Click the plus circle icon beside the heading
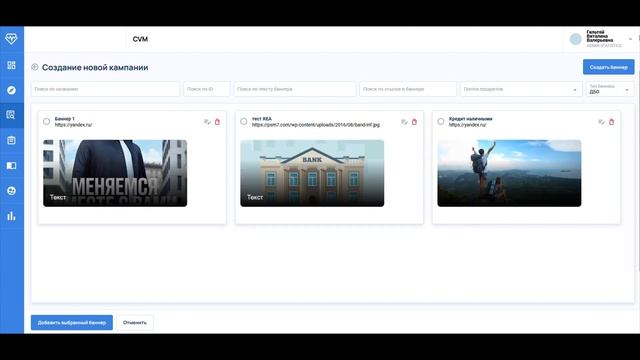 click(x=35, y=67)
